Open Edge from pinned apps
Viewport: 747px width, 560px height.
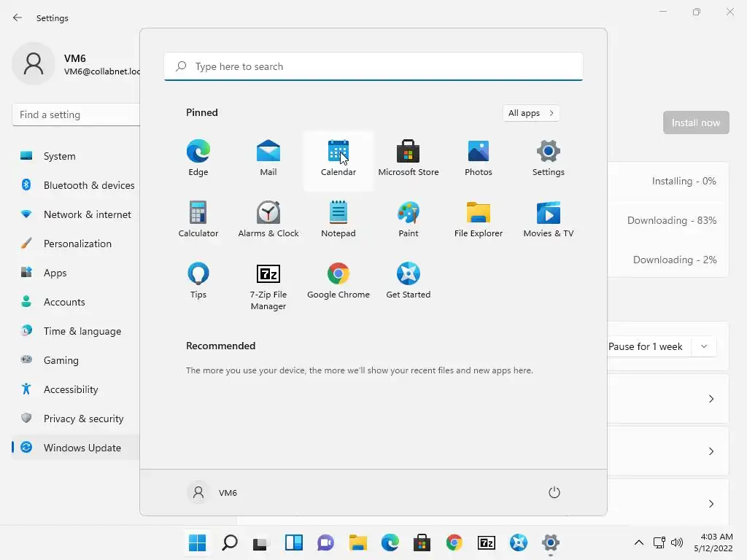[x=198, y=159]
